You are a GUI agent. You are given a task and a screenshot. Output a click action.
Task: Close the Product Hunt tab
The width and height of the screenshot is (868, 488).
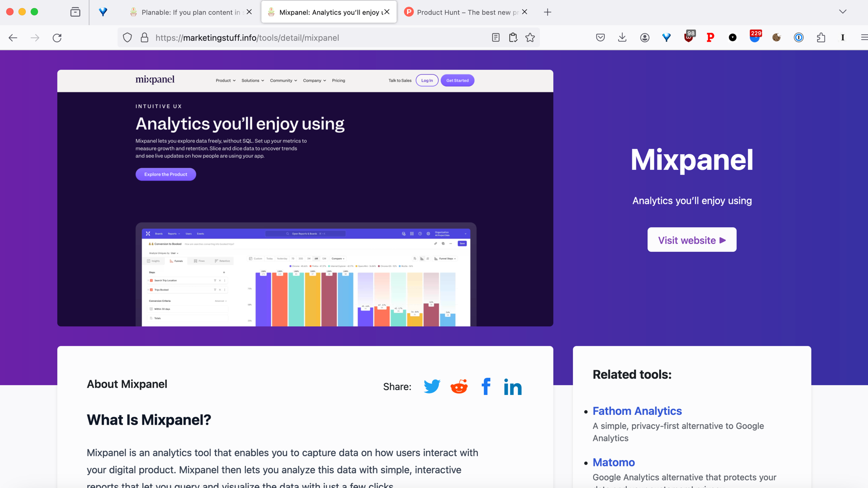tap(524, 12)
